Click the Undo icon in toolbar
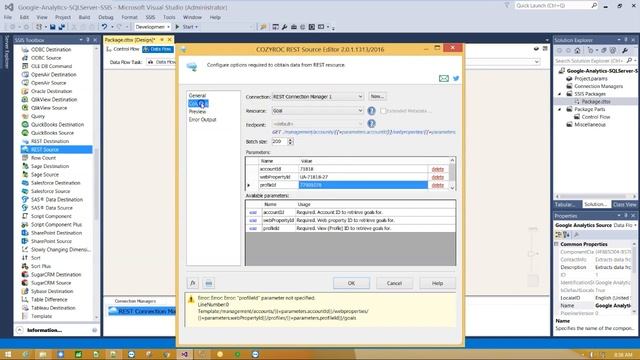The image size is (640, 360). (x=104, y=27)
